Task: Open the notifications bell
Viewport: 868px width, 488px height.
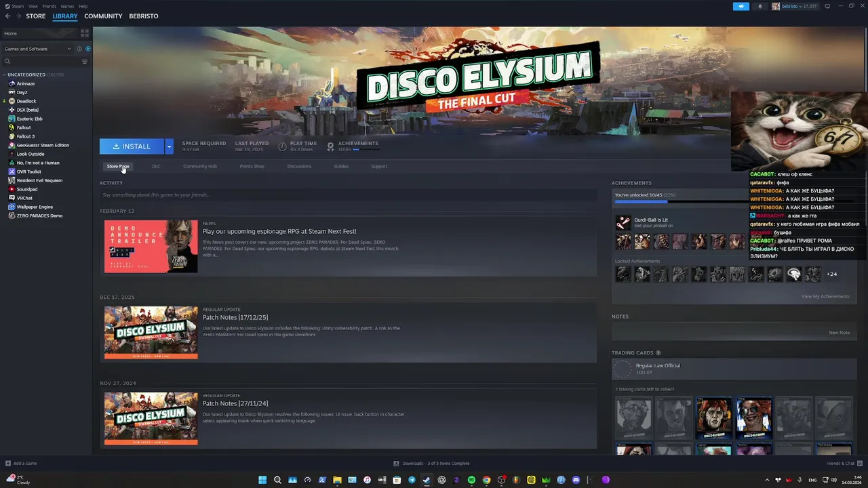Action: [x=759, y=6]
